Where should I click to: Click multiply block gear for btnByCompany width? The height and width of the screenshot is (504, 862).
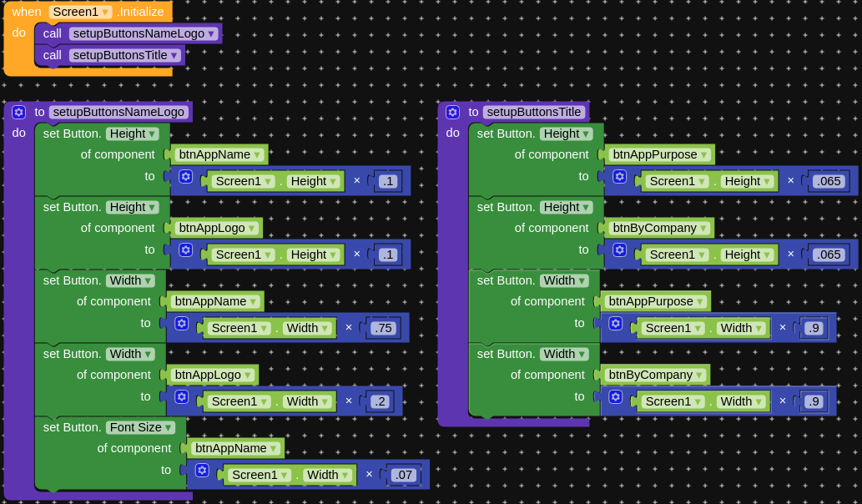pos(615,397)
